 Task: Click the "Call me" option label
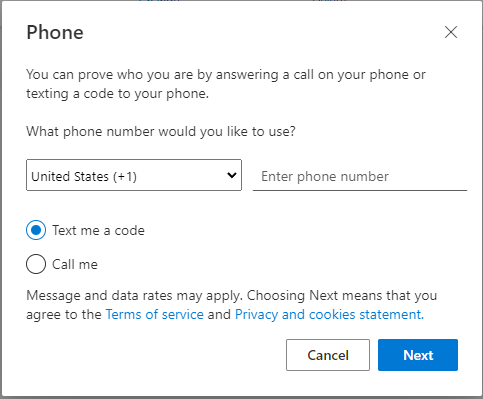pos(75,264)
